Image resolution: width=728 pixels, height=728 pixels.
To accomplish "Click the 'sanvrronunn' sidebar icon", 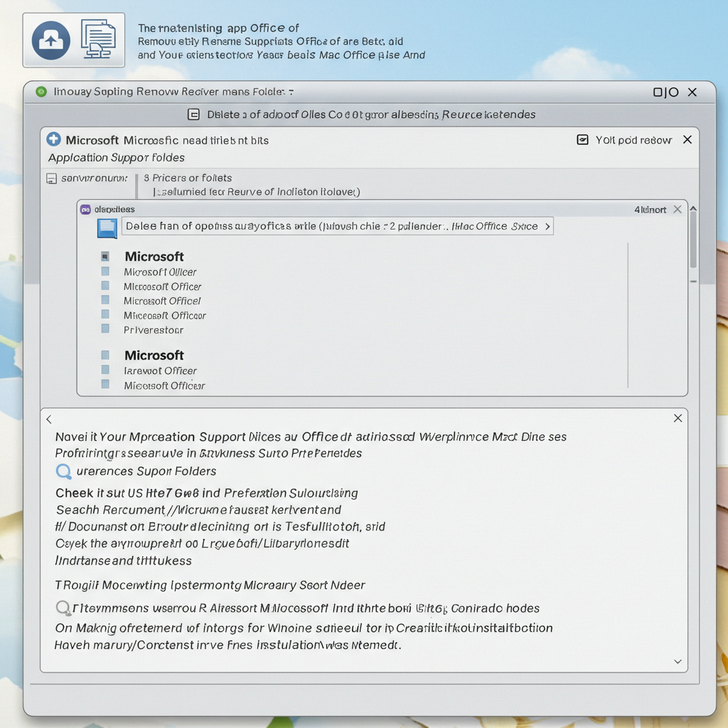I will [51, 178].
